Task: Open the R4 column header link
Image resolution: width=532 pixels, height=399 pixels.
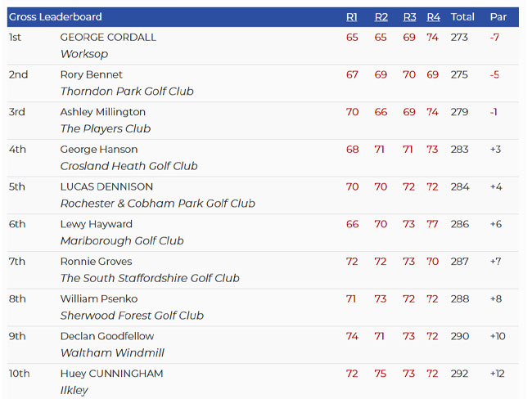Action: tap(433, 17)
